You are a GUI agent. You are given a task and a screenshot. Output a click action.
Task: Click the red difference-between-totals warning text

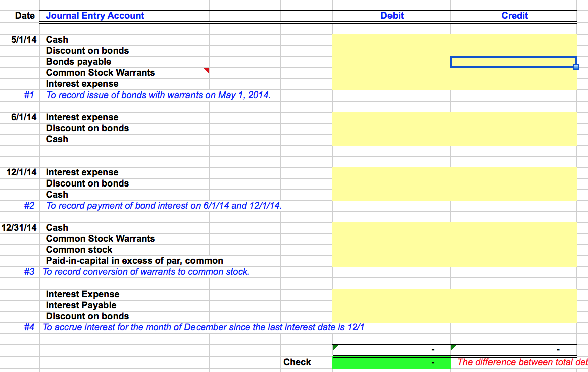(522, 362)
